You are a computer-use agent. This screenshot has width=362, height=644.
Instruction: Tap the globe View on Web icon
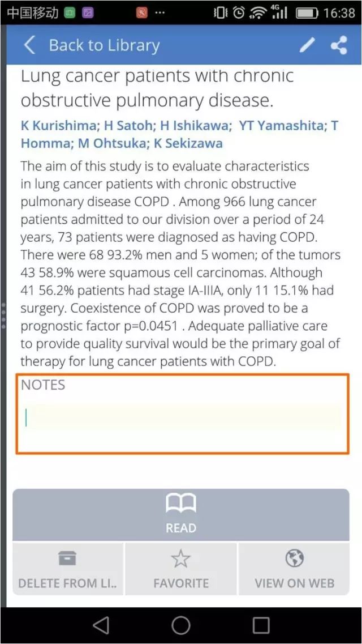pyautogui.click(x=294, y=558)
